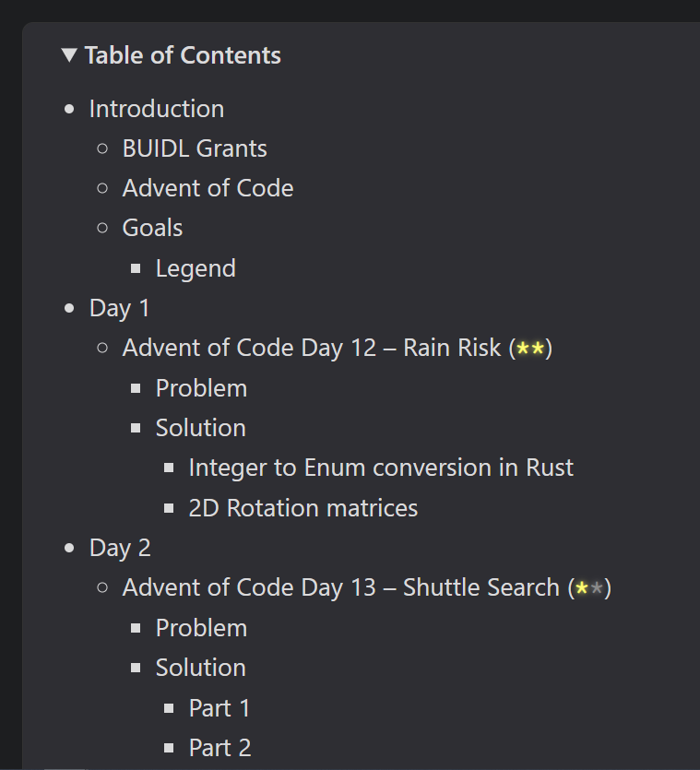Open the Introduction section
The height and width of the screenshot is (770, 700).
(157, 108)
